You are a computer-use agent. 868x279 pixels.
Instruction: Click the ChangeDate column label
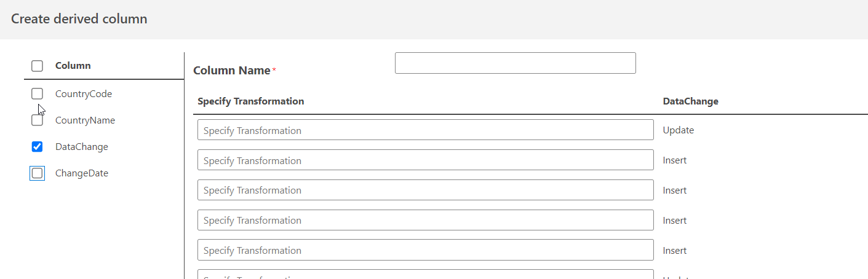[82, 173]
